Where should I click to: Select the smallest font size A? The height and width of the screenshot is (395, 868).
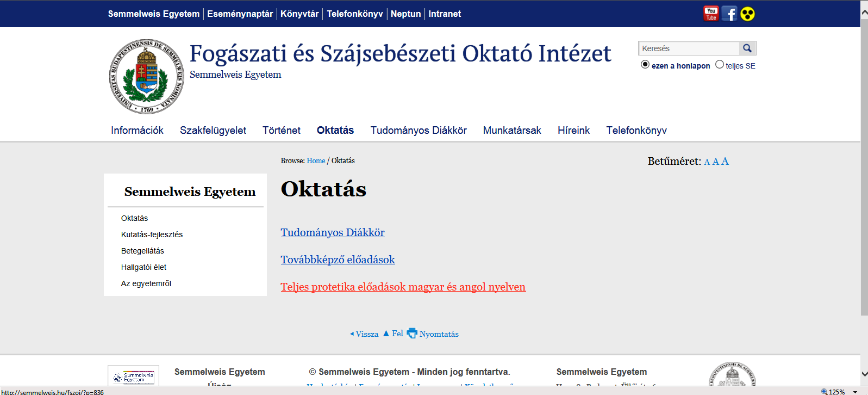707,162
